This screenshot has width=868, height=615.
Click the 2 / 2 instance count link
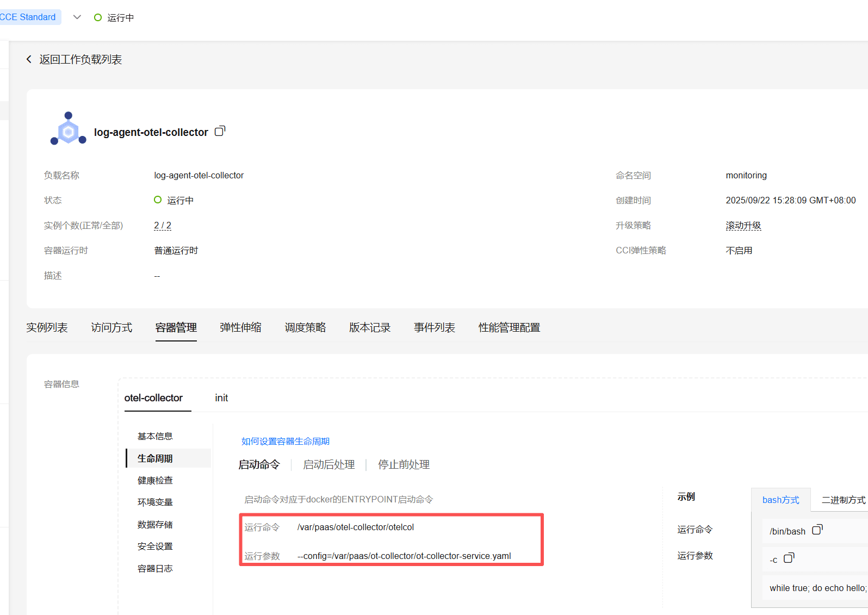(x=163, y=226)
